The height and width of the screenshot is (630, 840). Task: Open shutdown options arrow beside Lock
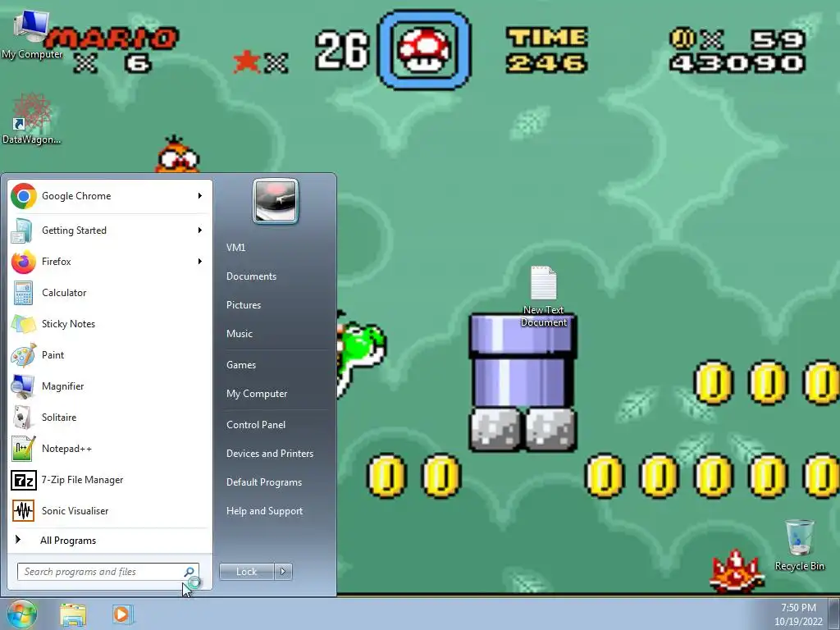click(283, 572)
